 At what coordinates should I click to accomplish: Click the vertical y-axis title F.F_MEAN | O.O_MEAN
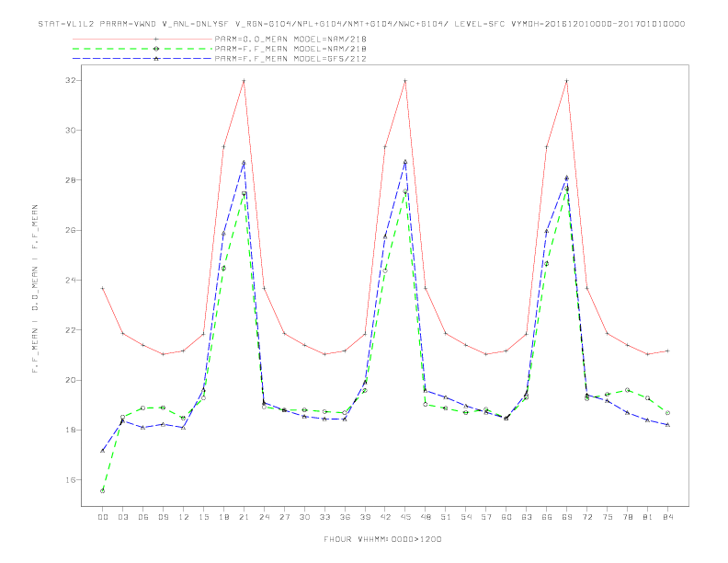click(35, 289)
